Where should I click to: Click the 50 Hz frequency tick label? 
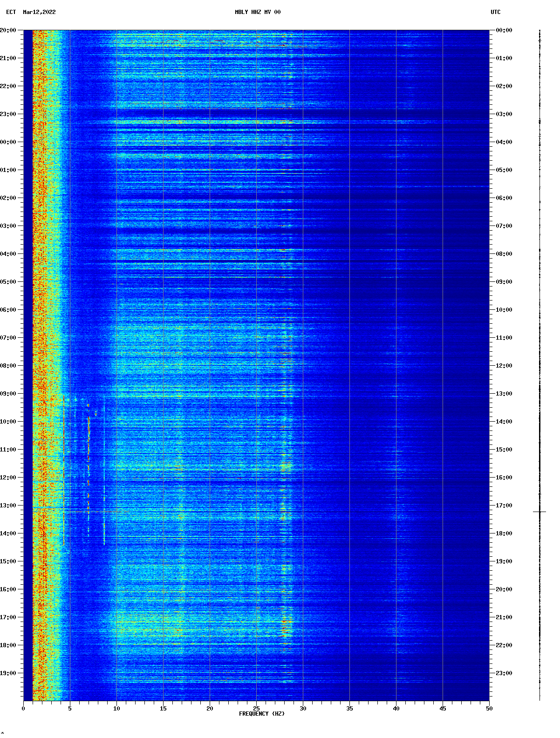(489, 709)
